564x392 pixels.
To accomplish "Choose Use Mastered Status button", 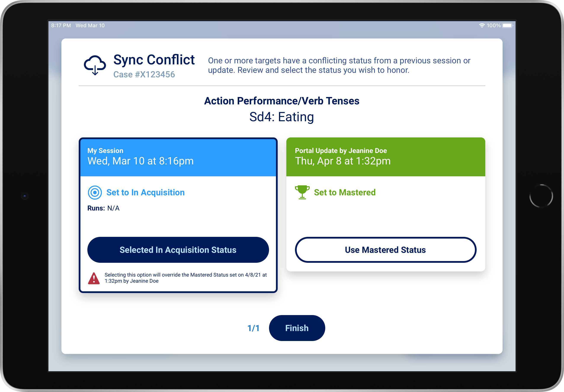I will (x=385, y=250).
